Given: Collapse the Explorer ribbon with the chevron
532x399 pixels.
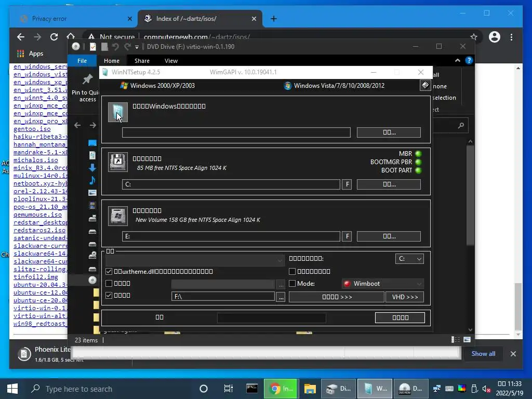Looking at the screenshot, I should click(x=457, y=60).
